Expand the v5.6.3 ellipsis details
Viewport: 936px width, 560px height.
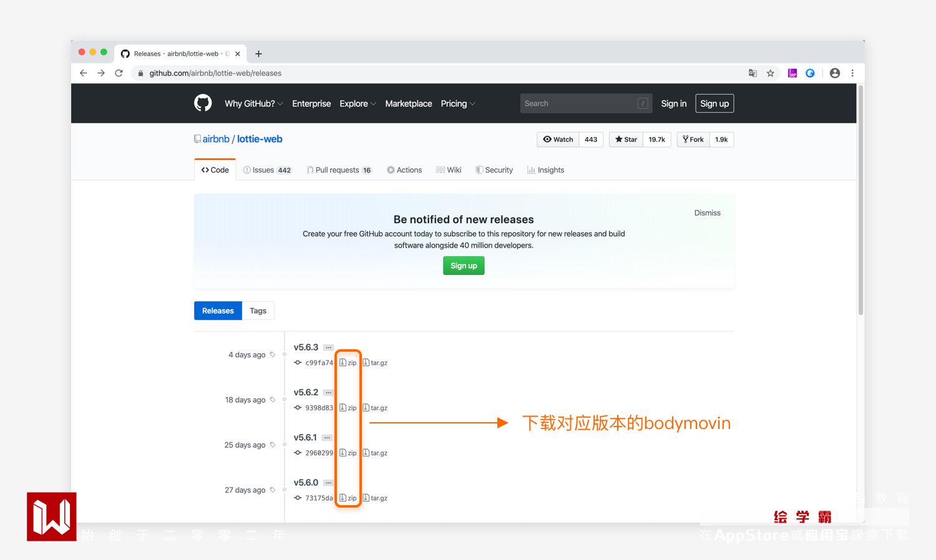(x=328, y=347)
